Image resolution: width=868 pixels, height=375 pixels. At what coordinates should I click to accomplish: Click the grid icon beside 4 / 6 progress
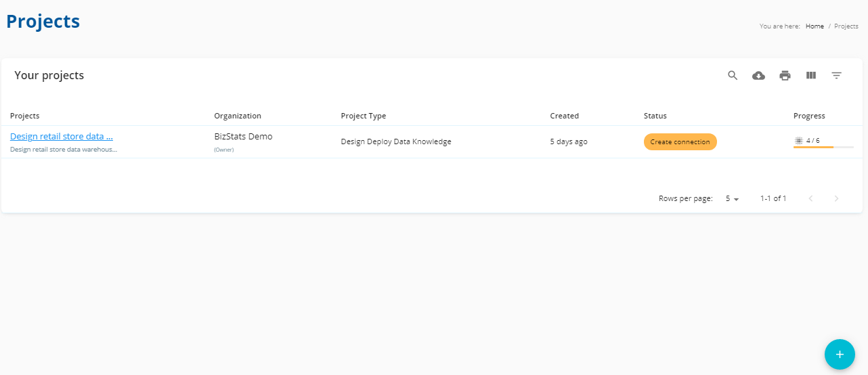[799, 141]
